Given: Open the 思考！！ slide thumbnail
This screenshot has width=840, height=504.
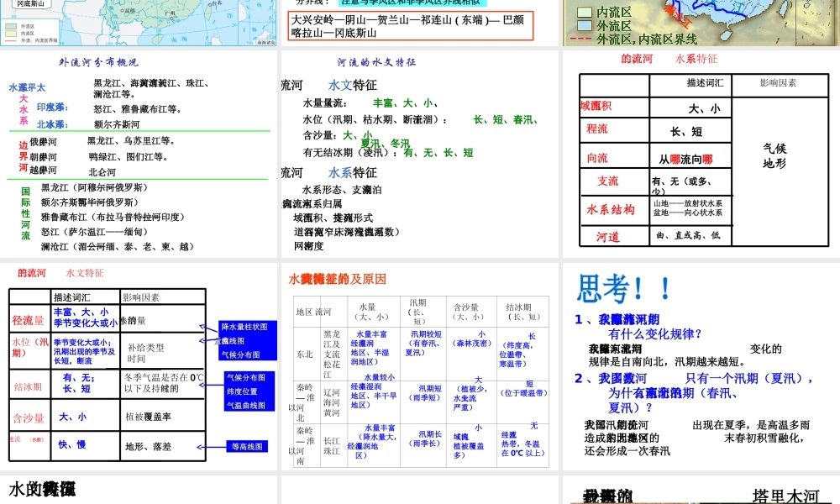Looking at the screenshot, I should 701,366.
